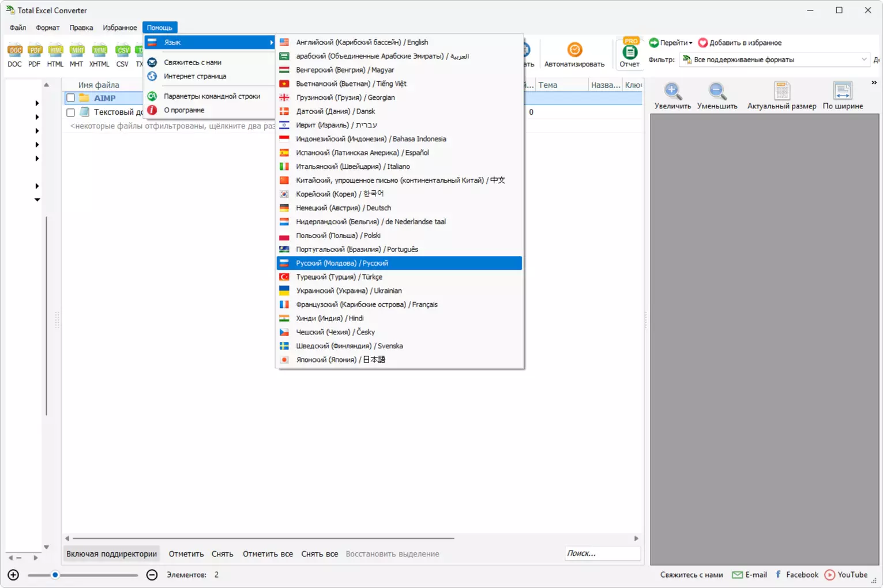This screenshot has height=588, width=883.
Task: Click the Отметить button
Action: [x=186, y=554]
